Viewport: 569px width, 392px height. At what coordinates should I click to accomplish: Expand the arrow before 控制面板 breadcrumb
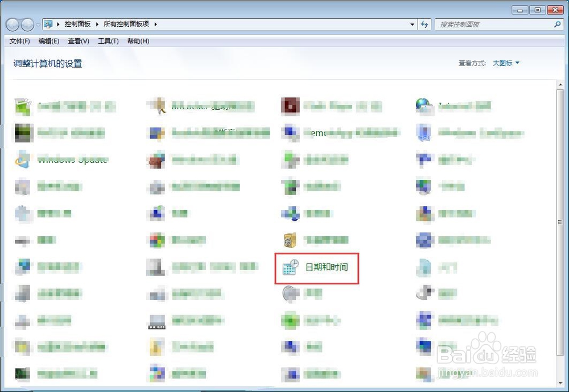pos(58,24)
